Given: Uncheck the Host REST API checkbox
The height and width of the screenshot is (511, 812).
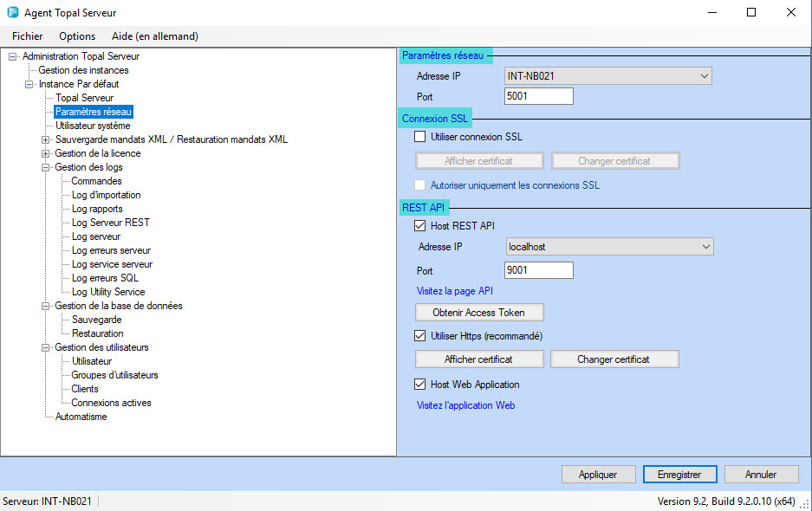Looking at the screenshot, I should coord(420,226).
